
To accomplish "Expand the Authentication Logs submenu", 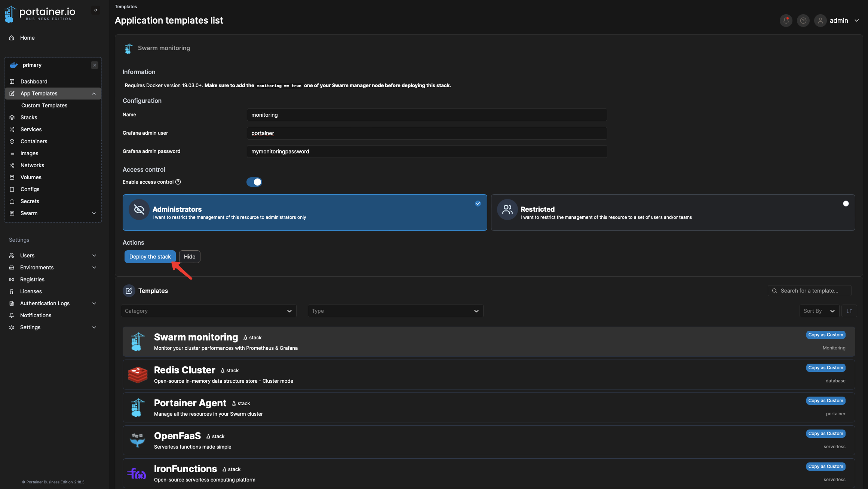I will pyautogui.click(x=94, y=303).
